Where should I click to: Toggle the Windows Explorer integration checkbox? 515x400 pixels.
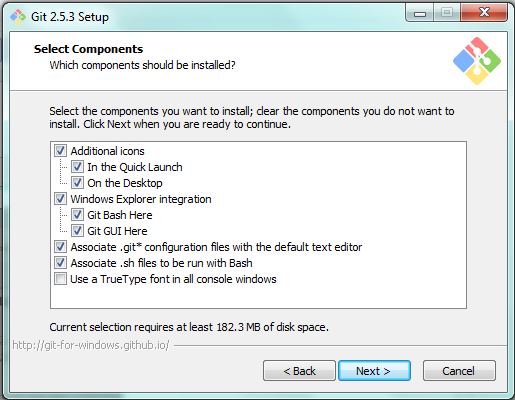coord(60,199)
